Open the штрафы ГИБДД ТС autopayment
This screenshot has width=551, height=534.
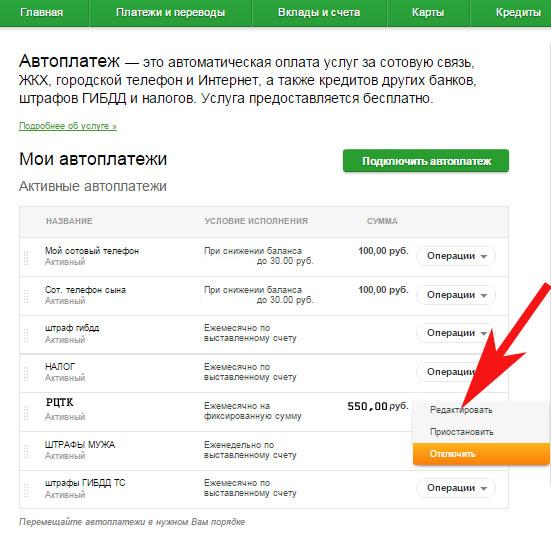point(85,483)
